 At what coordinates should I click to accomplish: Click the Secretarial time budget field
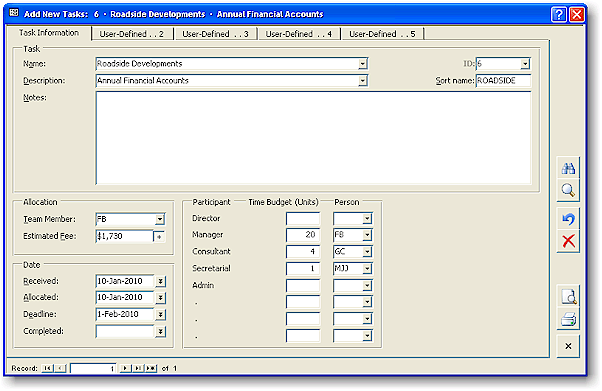(x=303, y=268)
